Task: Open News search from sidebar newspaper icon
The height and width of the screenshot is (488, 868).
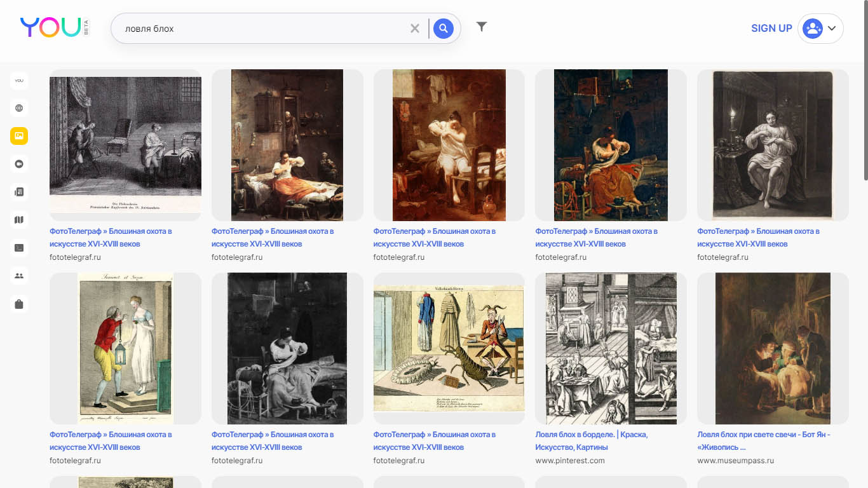Action: click(x=19, y=192)
